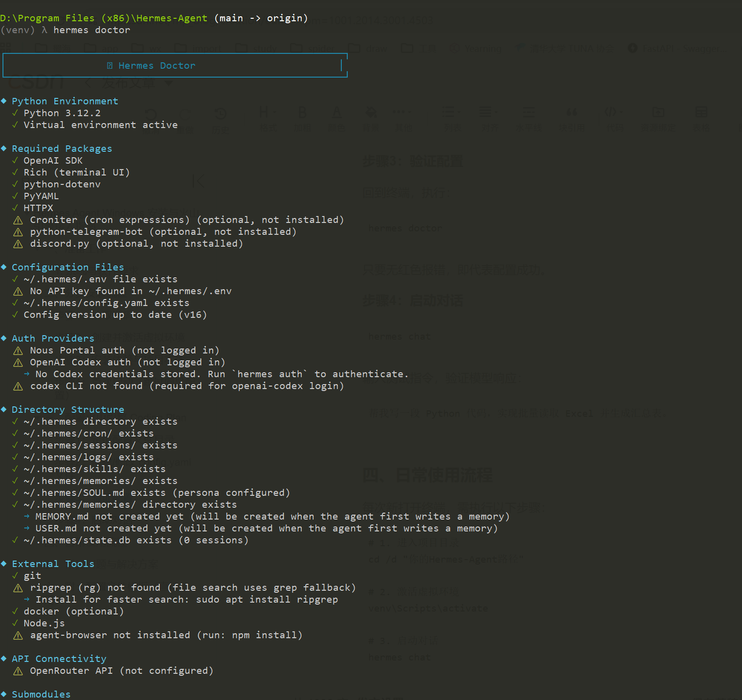Click the 'discord.py (optional, not installed)' line
The image size is (742, 700).
coord(137,244)
